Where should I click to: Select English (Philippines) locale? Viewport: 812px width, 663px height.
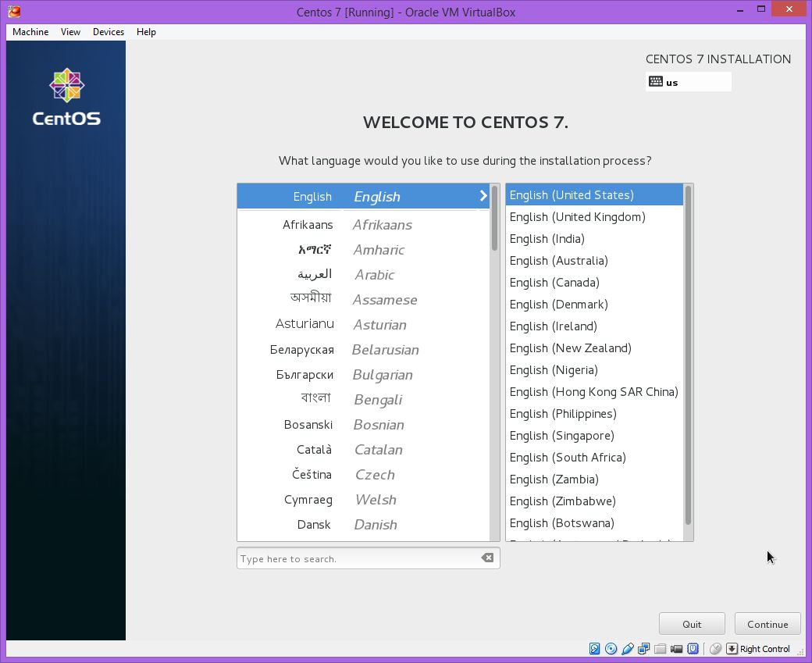[594, 413]
